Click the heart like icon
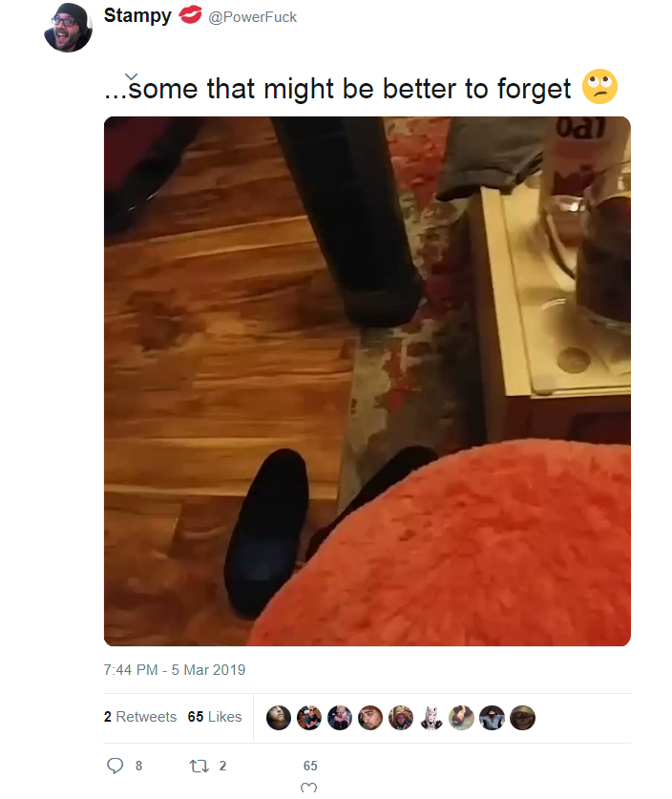Image resolution: width=672 pixels, height=799 pixels. [x=308, y=788]
